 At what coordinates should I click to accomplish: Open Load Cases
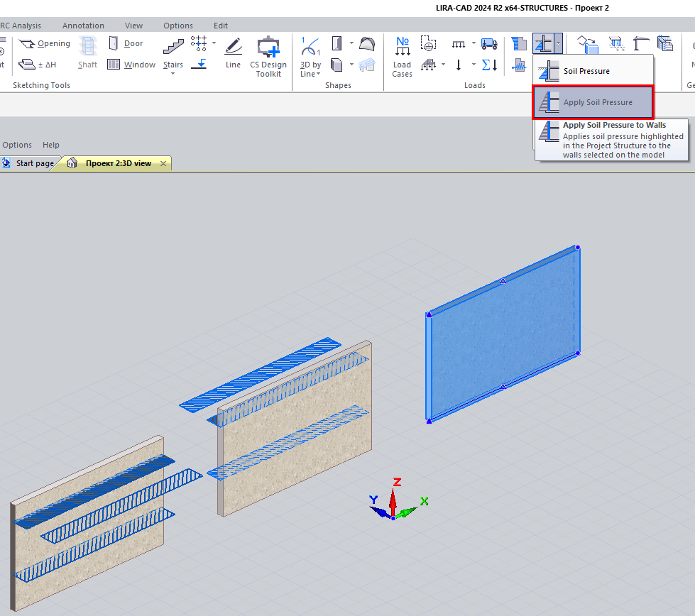coord(402,57)
